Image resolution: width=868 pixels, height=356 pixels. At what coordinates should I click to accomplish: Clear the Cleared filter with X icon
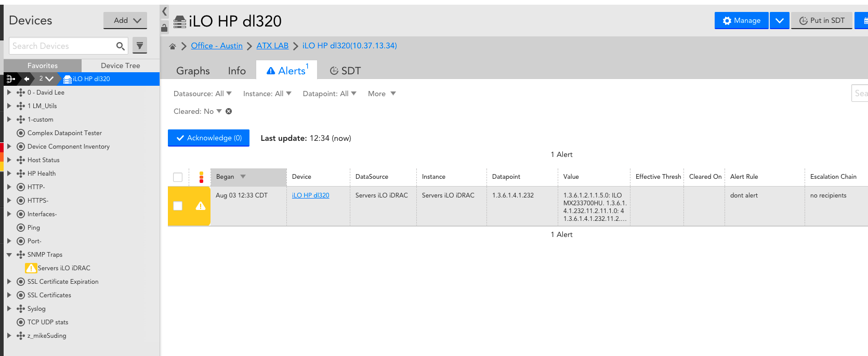click(229, 111)
